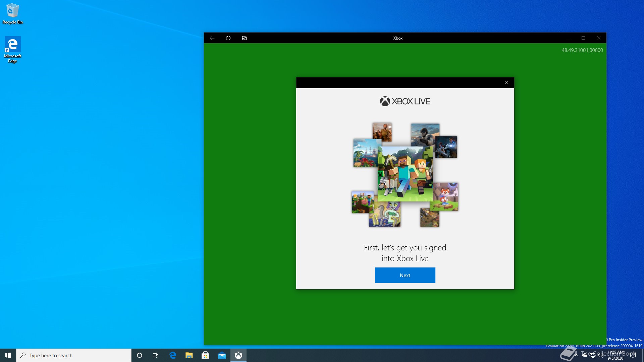Open File Explorer from the taskbar
Viewport: 644px width, 362px height.
pyautogui.click(x=189, y=355)
